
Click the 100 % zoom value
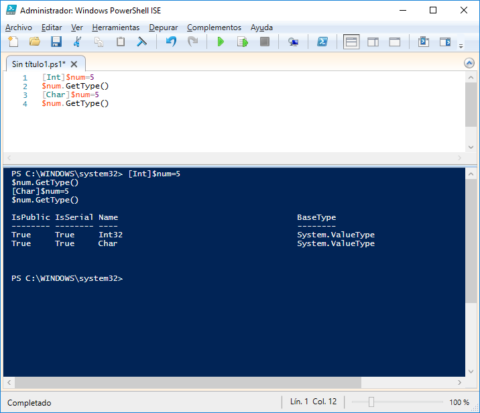coord(459,402)
